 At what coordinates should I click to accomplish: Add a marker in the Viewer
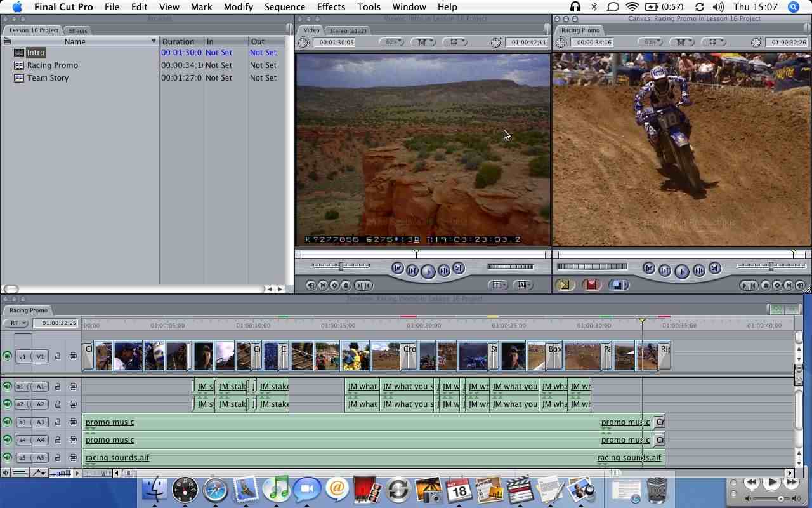tap(346, 285)
